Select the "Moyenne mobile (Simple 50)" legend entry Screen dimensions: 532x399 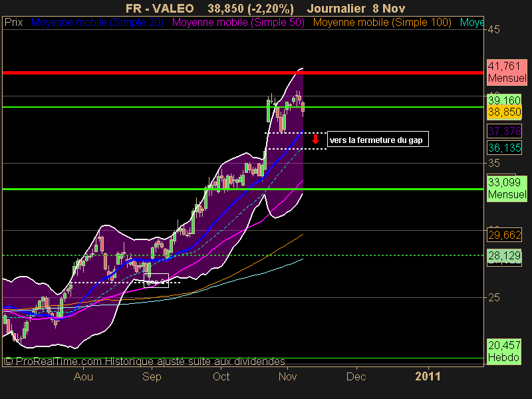coord(238,23)
